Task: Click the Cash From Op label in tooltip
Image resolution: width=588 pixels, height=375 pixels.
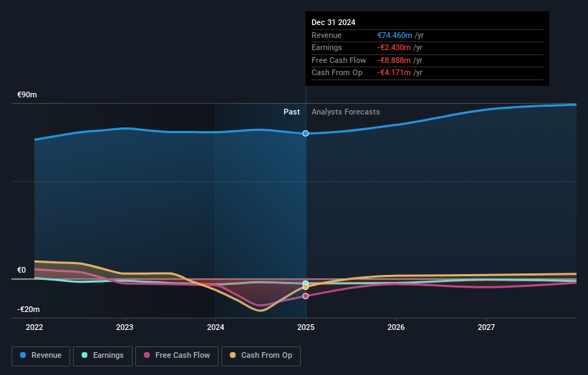Action: coord(337,73)
